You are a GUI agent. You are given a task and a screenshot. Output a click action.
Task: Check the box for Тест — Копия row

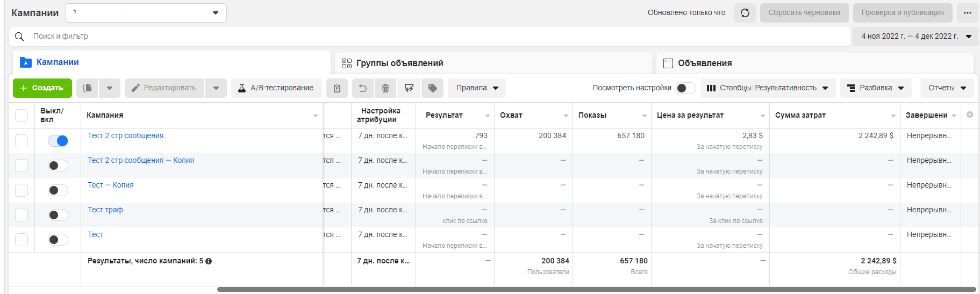pyautogui.click(x=22, y=190)
